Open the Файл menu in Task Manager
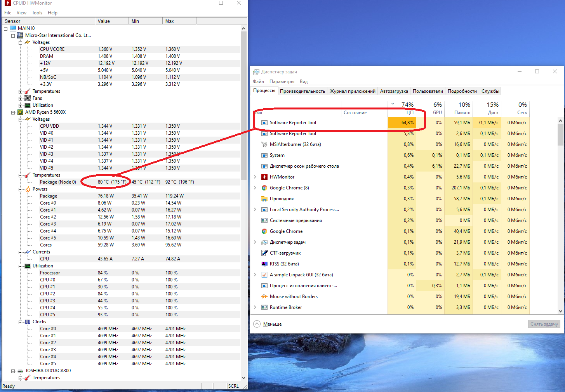 coord(259,82)
